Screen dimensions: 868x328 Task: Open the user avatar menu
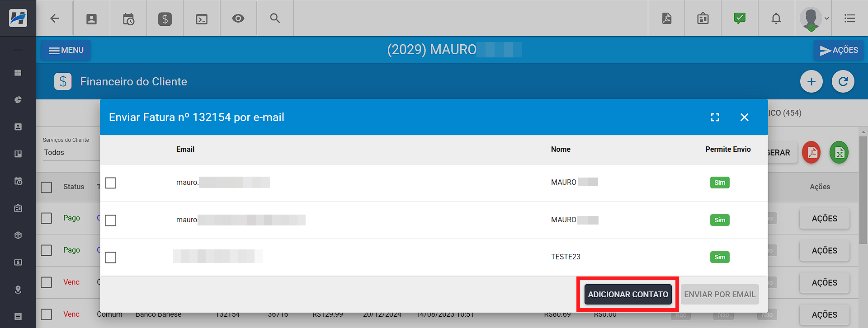814,19
